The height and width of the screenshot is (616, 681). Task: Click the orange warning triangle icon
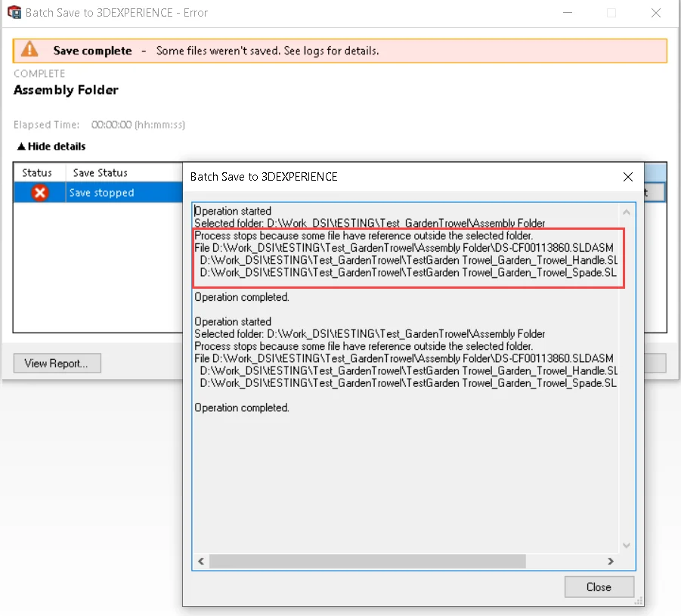pos(29,50)
